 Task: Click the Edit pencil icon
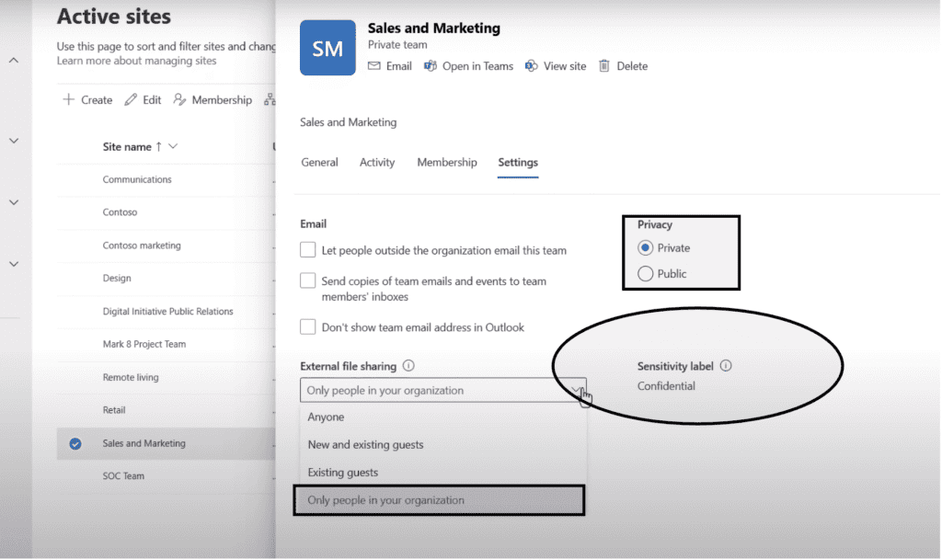click(x=131, y=99)
